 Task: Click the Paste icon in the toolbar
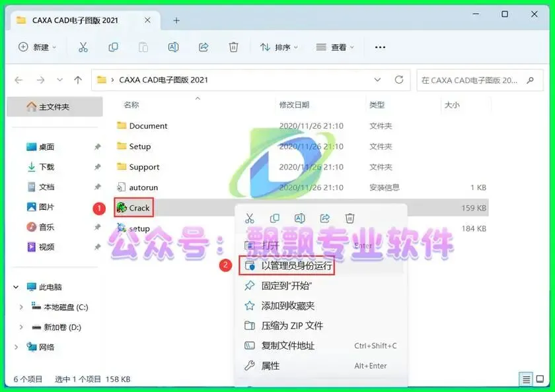(x=143, y=47)
